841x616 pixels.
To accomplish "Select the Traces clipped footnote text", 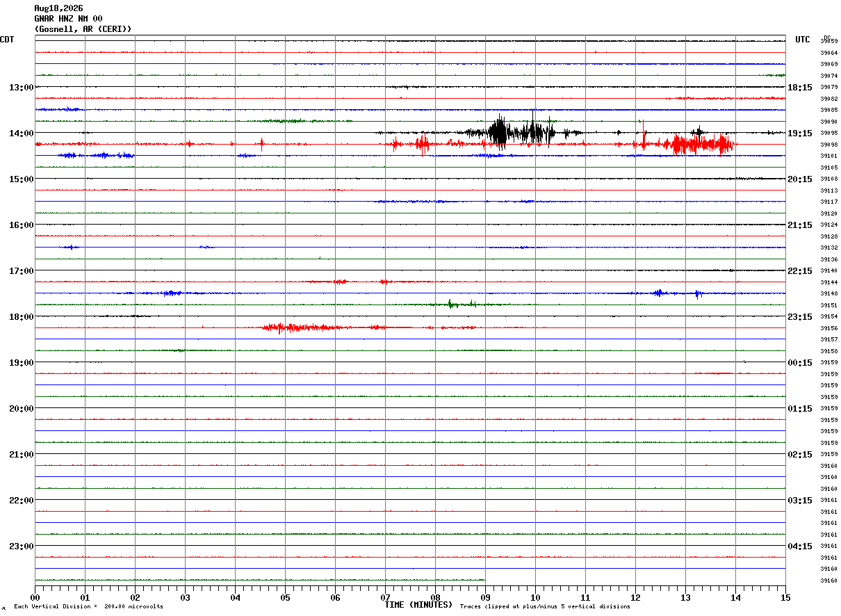I will coord(545,606).
